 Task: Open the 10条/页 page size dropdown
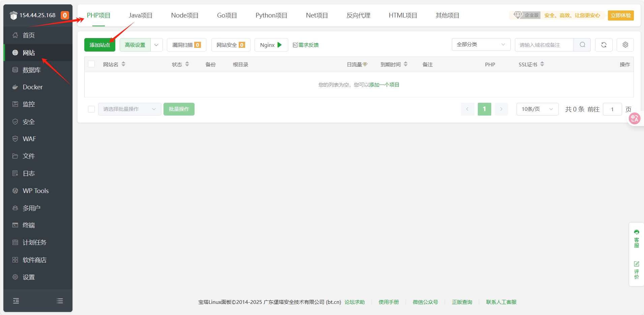(537, 109)
